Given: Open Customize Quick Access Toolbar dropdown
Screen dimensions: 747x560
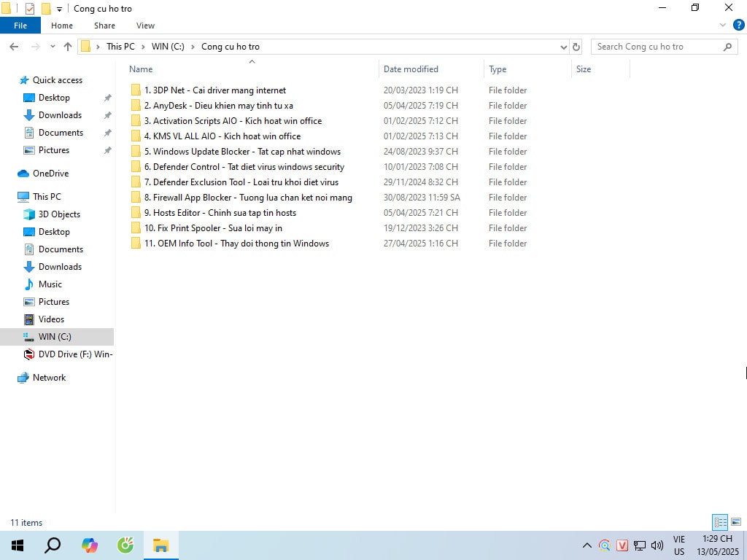Looking at the screenshot, I should tap(59, 9).
